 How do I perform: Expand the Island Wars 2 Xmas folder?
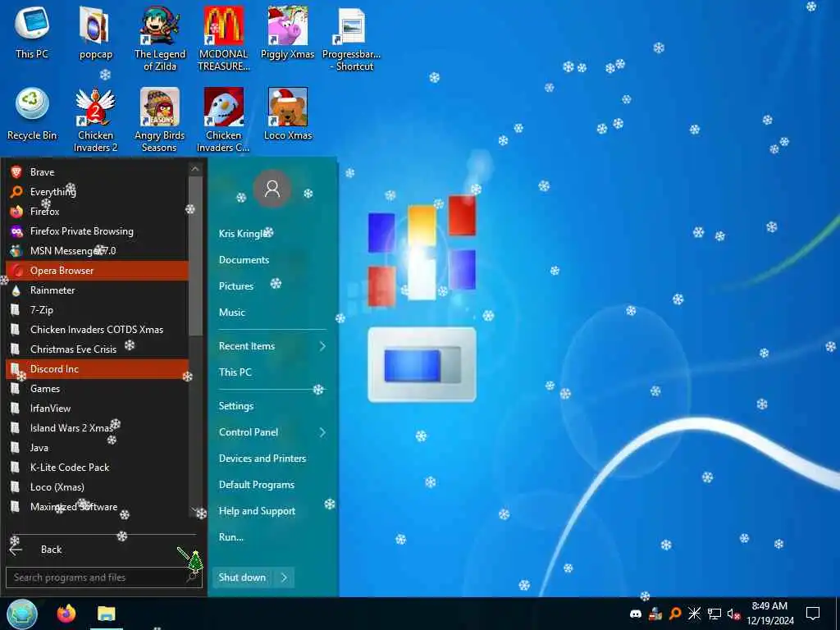pos(97,428)
